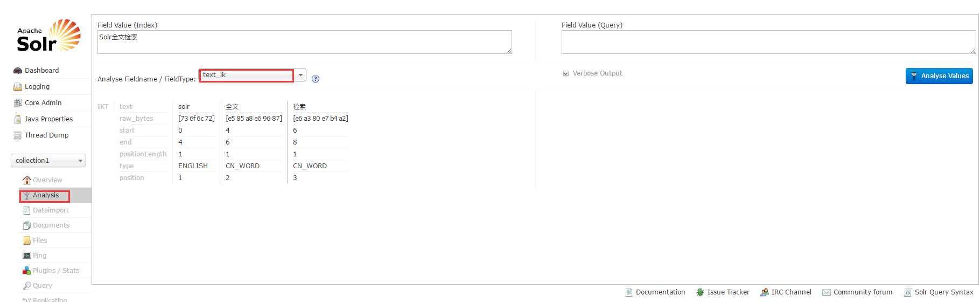Click the blue help question-mark icon
Image resolution: width=980 pixels, height=302 pixels.
click(x=316, y=79)
